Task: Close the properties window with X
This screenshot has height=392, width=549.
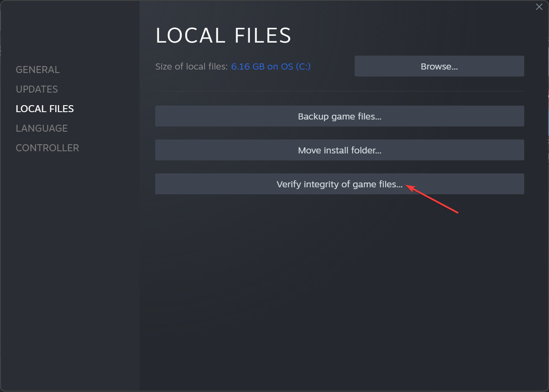Action: (x=539, y=7)
